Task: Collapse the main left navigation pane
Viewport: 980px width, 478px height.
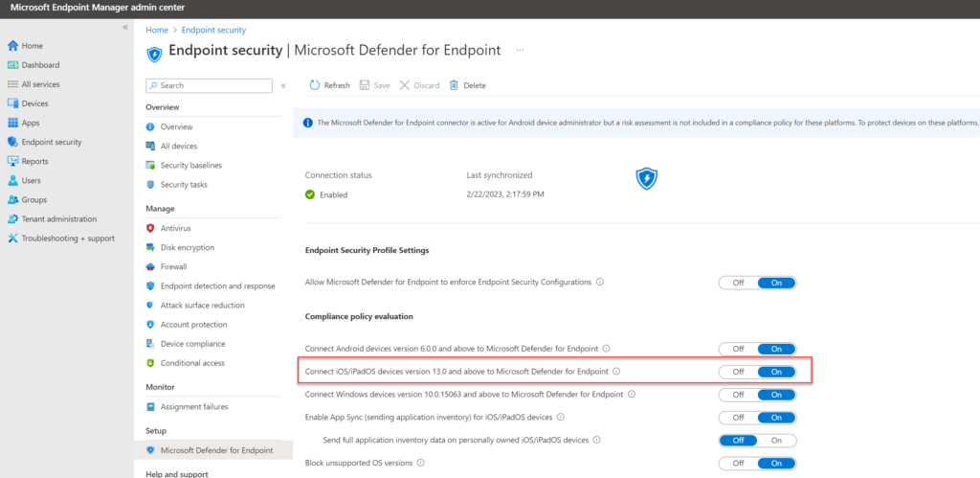Action: pyautogui.click(x=125, y=28)
